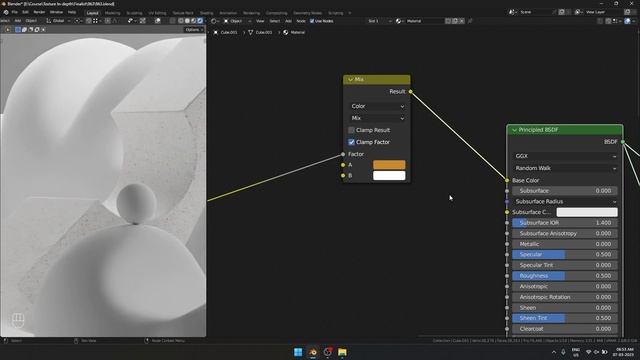Switch to the Sculpting workspace tab

click(x=134, y=13)
